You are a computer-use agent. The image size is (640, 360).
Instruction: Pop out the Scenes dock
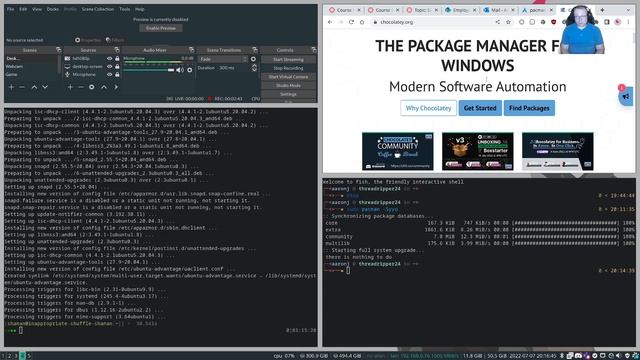pos(58,50)
